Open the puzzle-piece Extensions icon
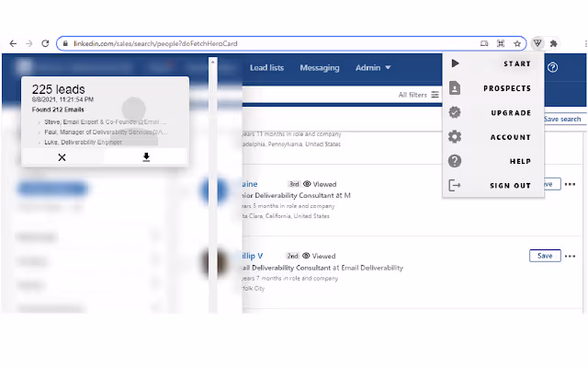Screen dimensions: 588x368 [553, 43]
